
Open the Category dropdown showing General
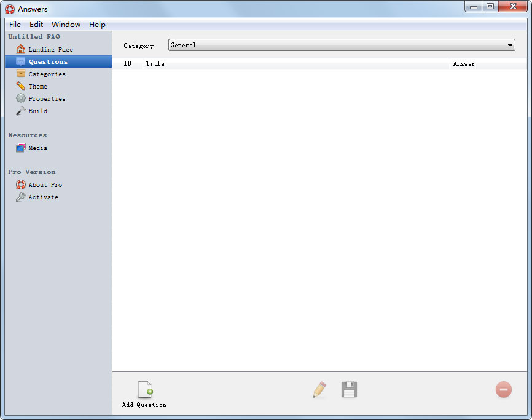pyautogui.click(x=342, y=45)
